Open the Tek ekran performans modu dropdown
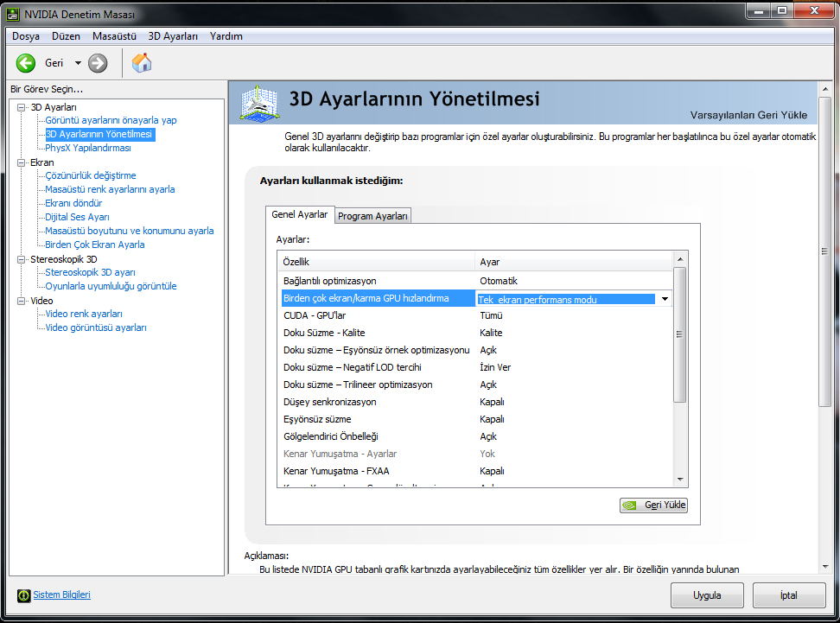 tap(664, 299)
